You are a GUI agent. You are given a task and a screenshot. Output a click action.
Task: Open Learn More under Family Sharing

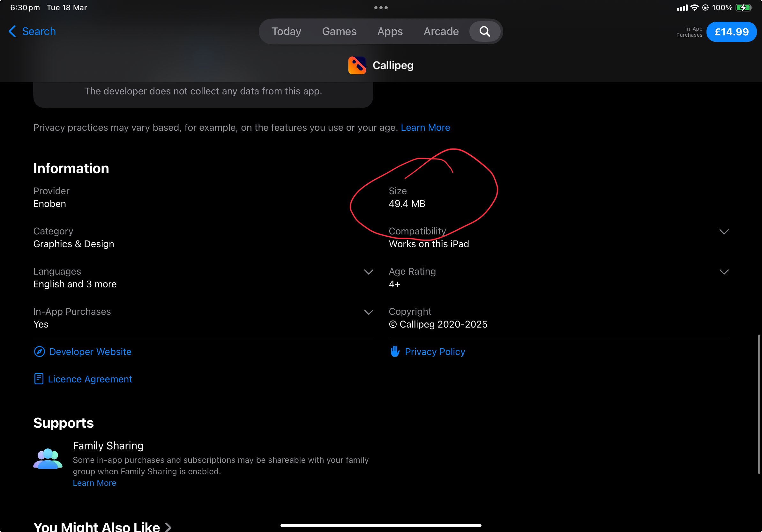click(94, 483)
